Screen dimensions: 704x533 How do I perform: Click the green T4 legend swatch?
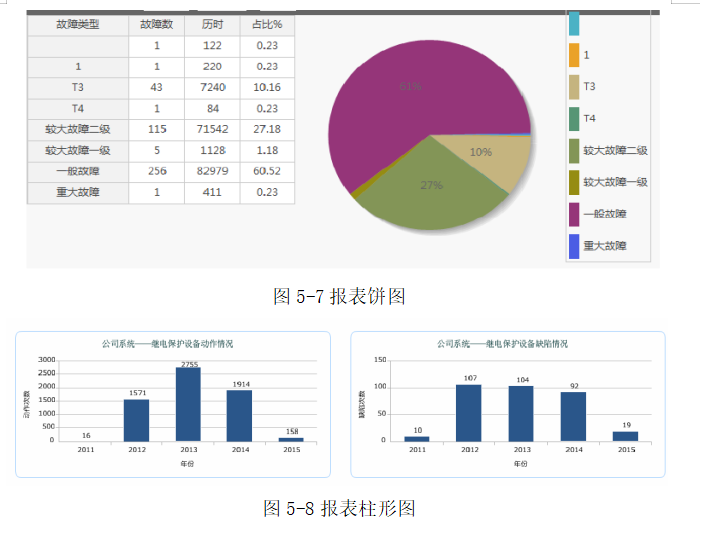coord(574,119)
